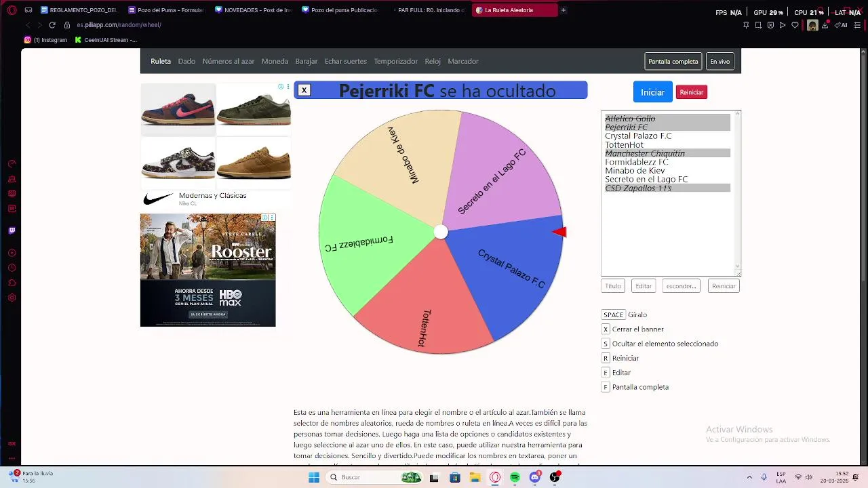The width and height of the screenshot is (868, 488).
Task: Click the Pantalla completa button
Action: tap(673, 61)
